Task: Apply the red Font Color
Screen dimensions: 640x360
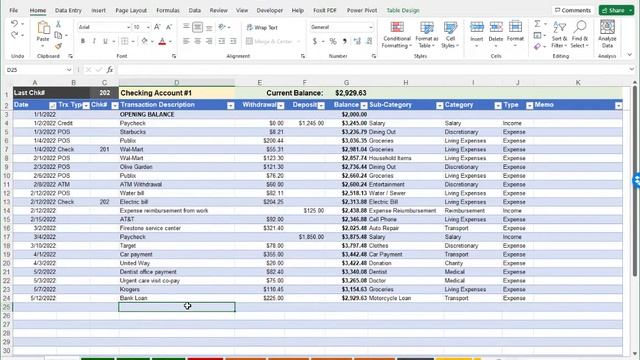Action: (162, 41)
